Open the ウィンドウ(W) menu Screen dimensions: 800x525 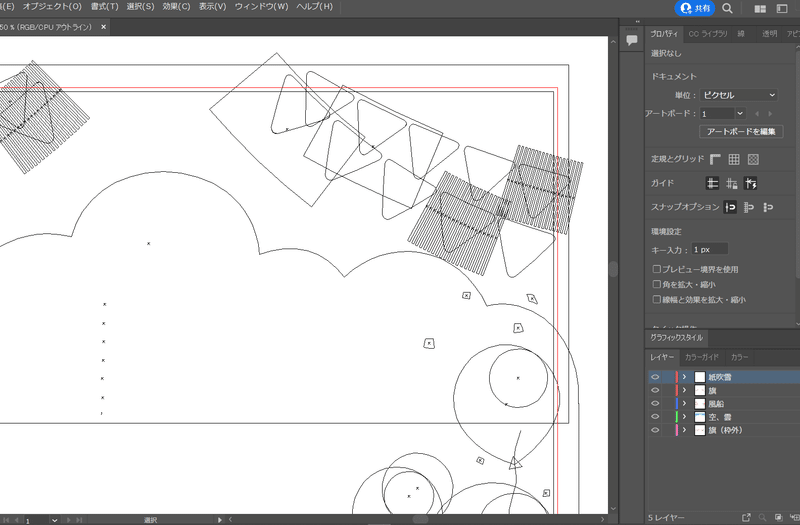tap(261, 7)
